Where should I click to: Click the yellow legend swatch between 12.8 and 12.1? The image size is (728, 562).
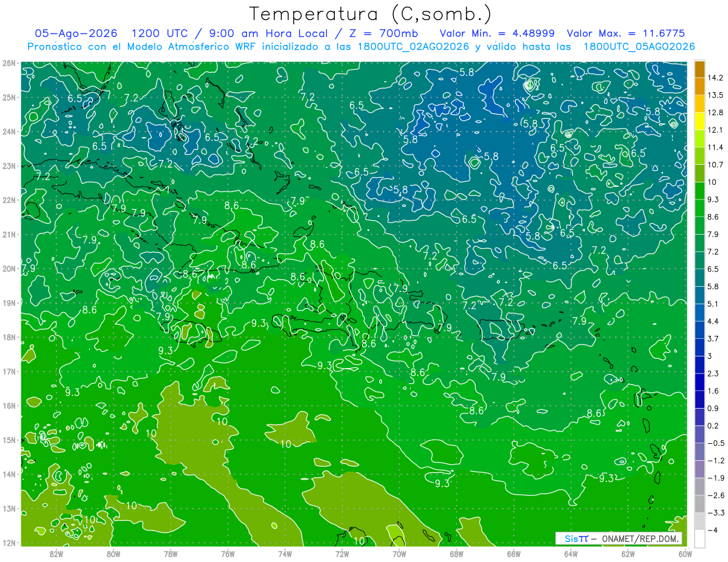(699, 121)
